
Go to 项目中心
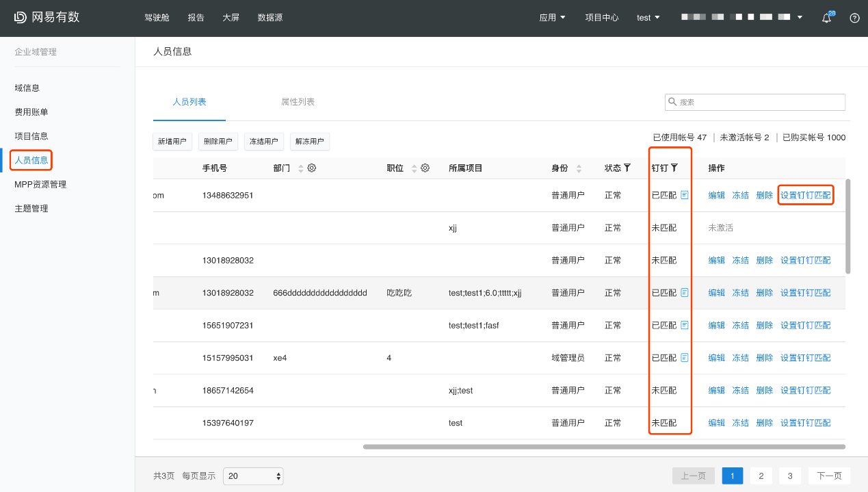click(602, 18)
